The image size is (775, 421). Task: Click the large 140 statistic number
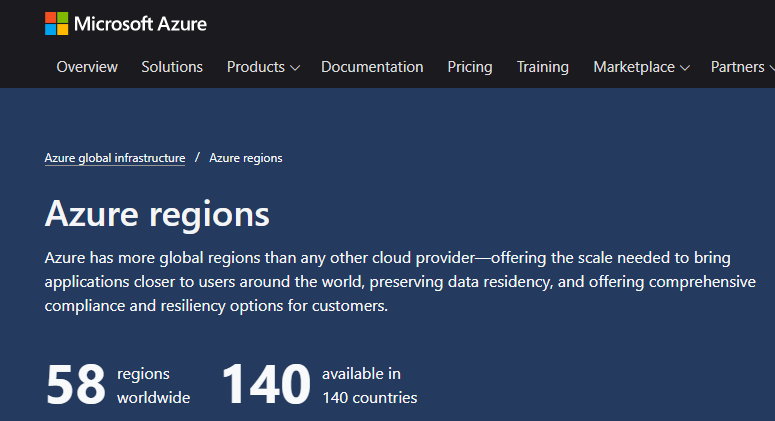[266, 384]
